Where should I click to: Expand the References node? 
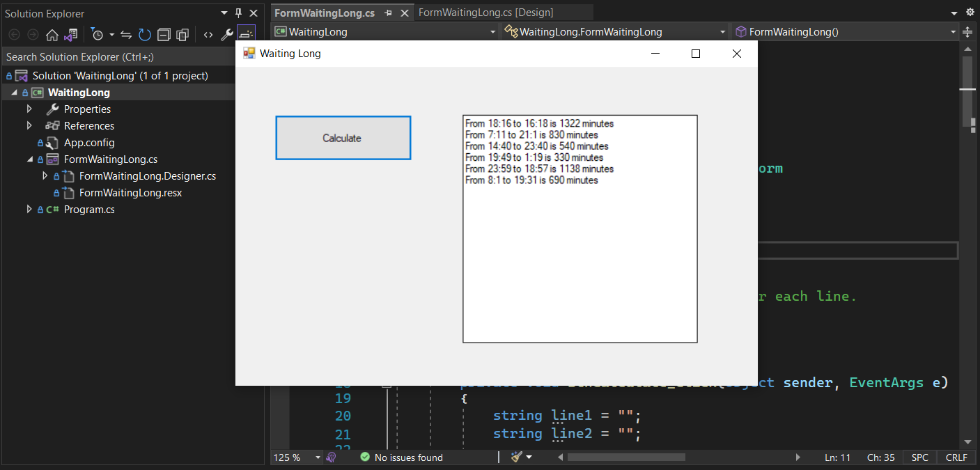pyautogui.click(x=29, y=125)
